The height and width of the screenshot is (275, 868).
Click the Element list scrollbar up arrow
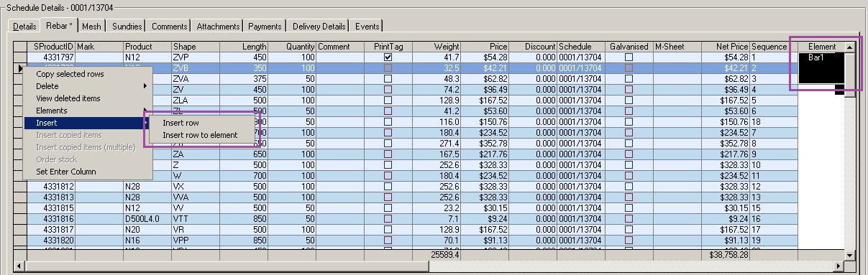849,47
